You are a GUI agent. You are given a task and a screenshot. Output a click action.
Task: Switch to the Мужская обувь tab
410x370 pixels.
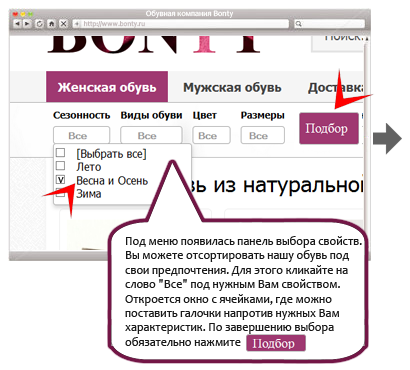point(232,87)
